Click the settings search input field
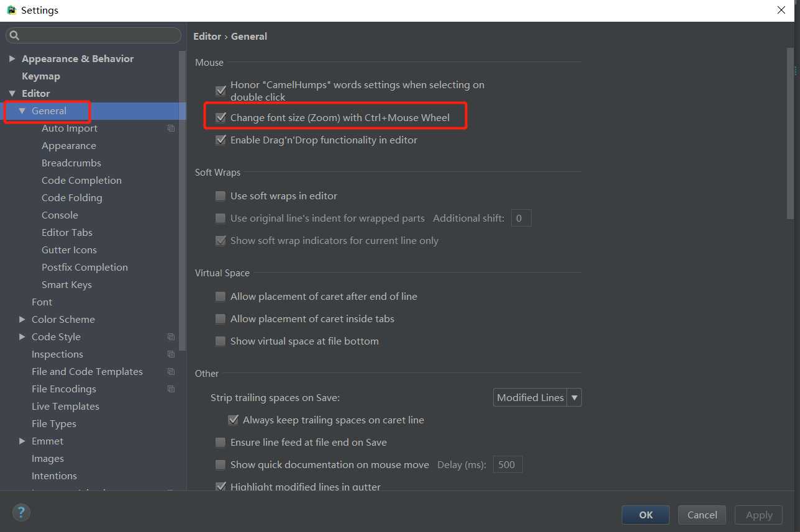The width and height of the screenshot is (800, 532). point(93,35)
